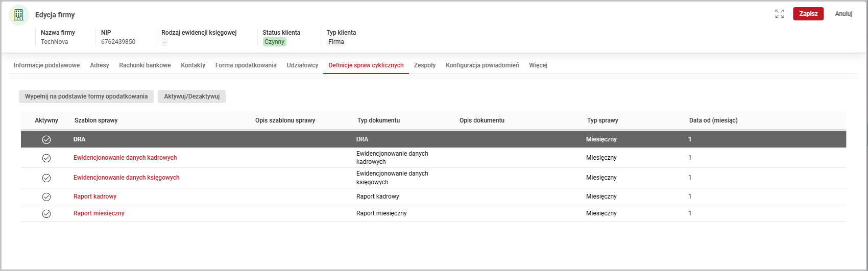868x271 pixels.
Task: Expand the Więcej tab menu
Action: tap(538, 65)
